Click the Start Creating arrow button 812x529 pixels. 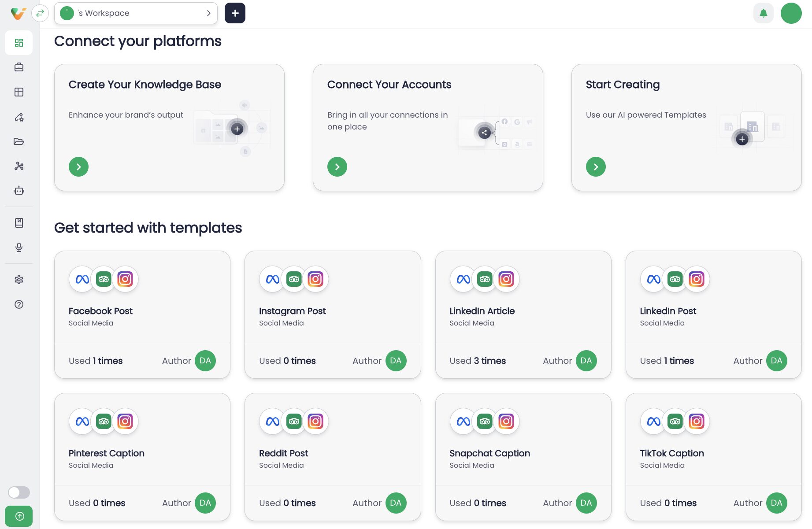(x=596, y=167)
